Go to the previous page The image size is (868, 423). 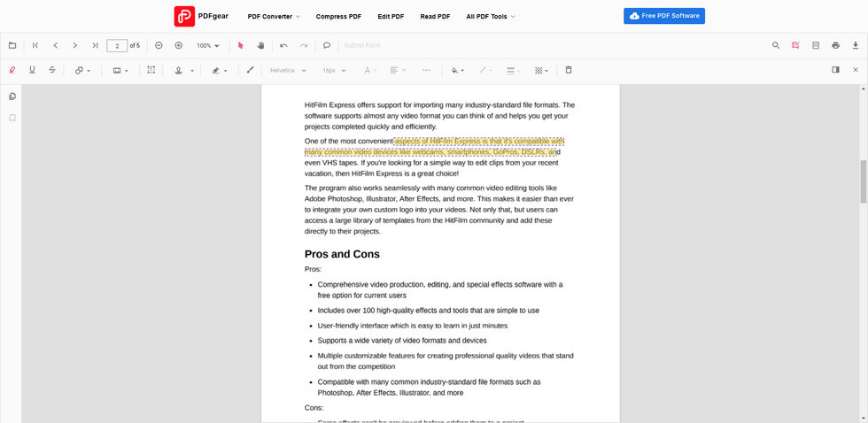tap(55, 45)
